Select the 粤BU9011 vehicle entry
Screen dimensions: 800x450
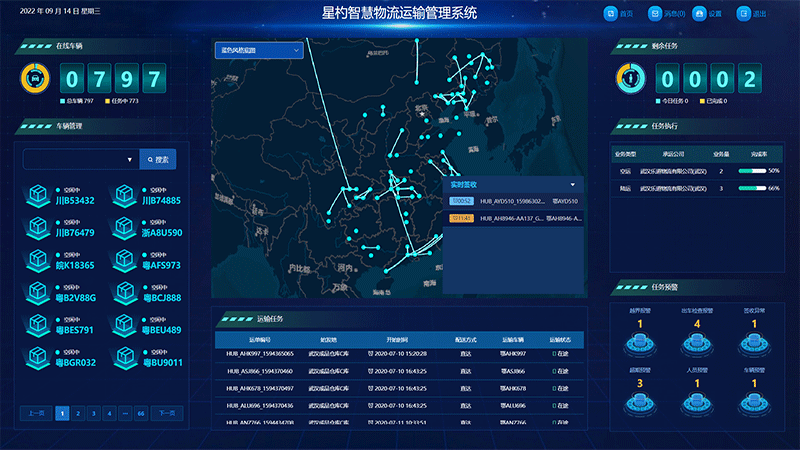coord(147,358)
